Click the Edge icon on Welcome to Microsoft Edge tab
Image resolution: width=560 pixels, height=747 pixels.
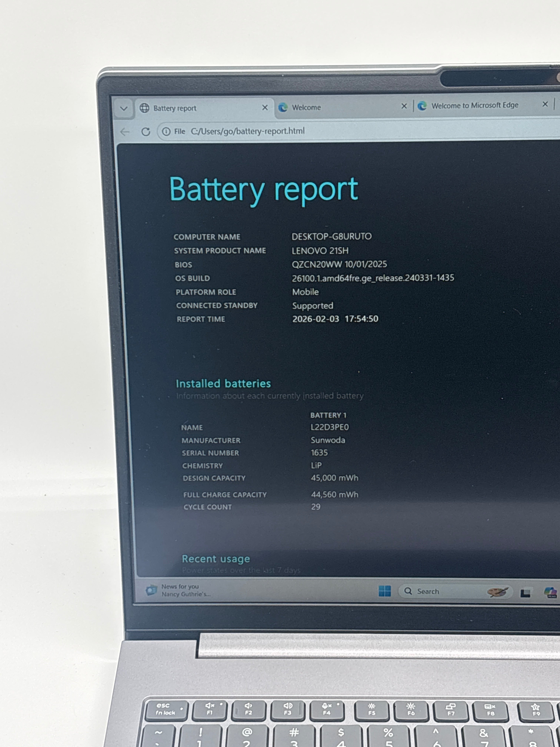[422, 106]
